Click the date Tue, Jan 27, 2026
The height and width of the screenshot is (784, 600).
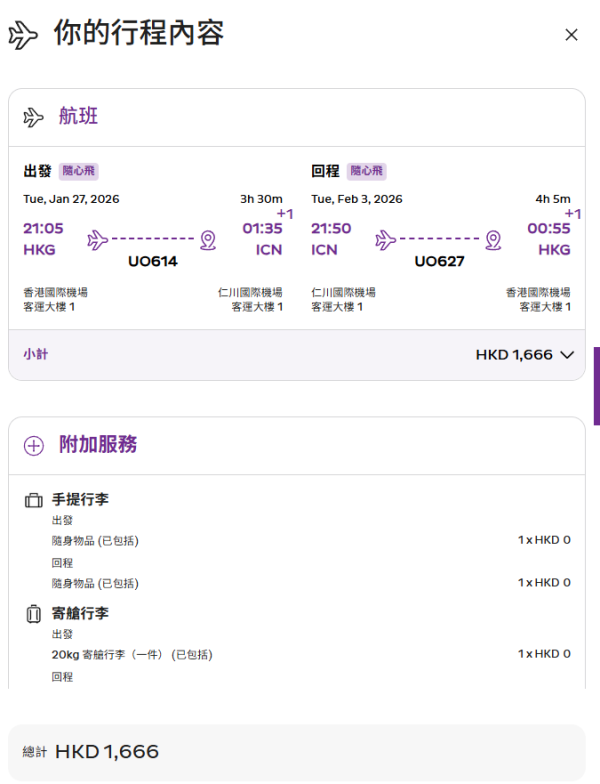coord(71,199)
